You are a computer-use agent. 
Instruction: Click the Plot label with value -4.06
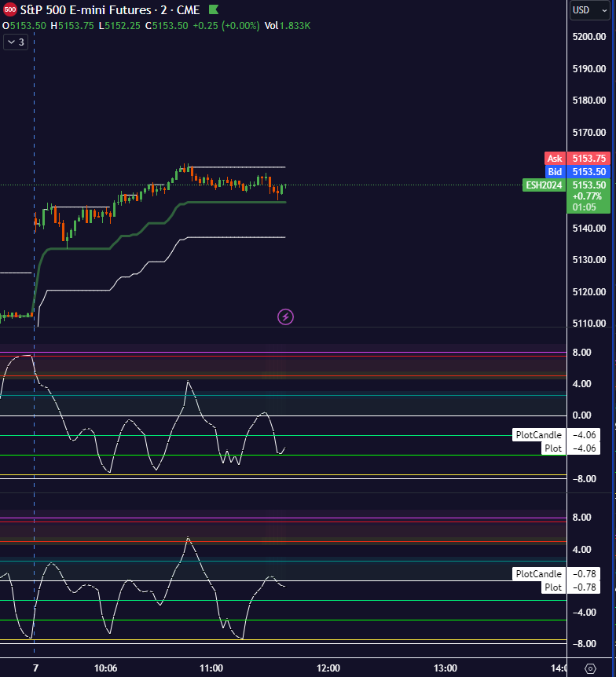553,448
